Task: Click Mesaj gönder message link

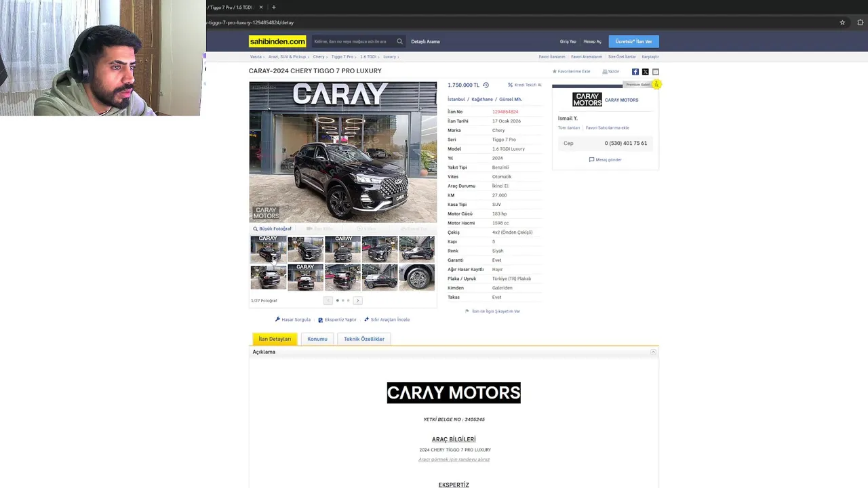Action: tap(606, 160)
